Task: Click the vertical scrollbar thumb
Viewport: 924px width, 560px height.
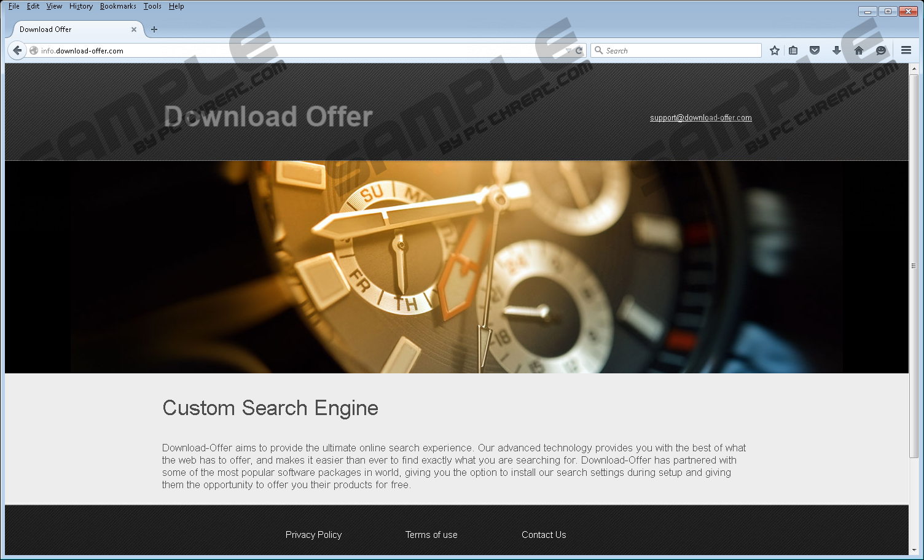Action: 914,265
